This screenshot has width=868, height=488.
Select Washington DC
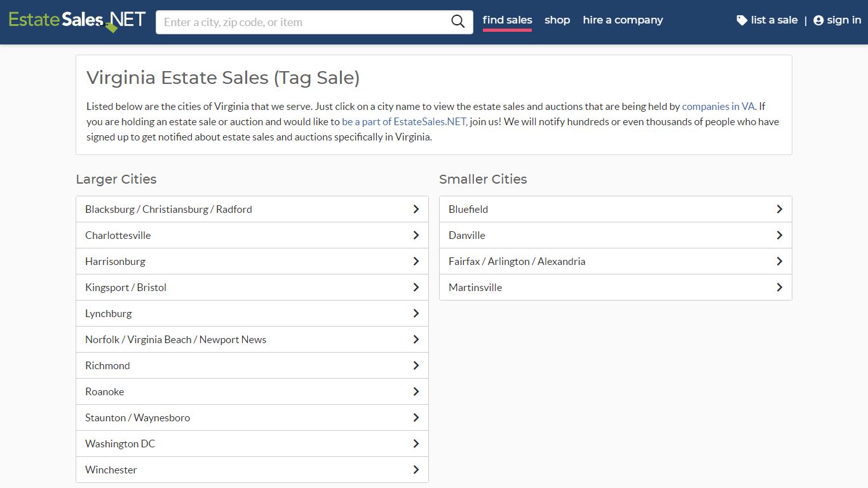[252, 444]
